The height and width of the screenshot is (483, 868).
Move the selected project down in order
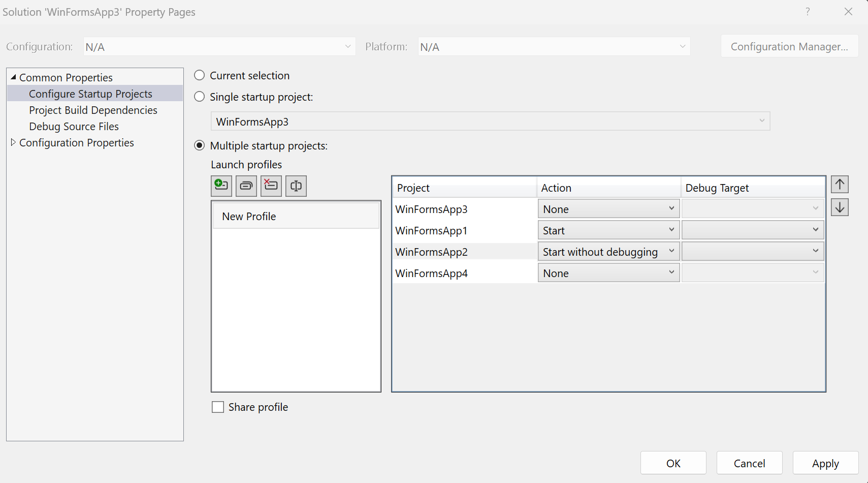(x=839, y=207)
